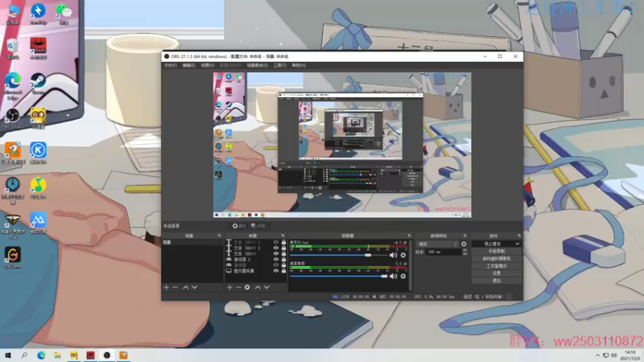644x362 pixels.
Task: Open the 帮助(H) menu
Action: 299,65
